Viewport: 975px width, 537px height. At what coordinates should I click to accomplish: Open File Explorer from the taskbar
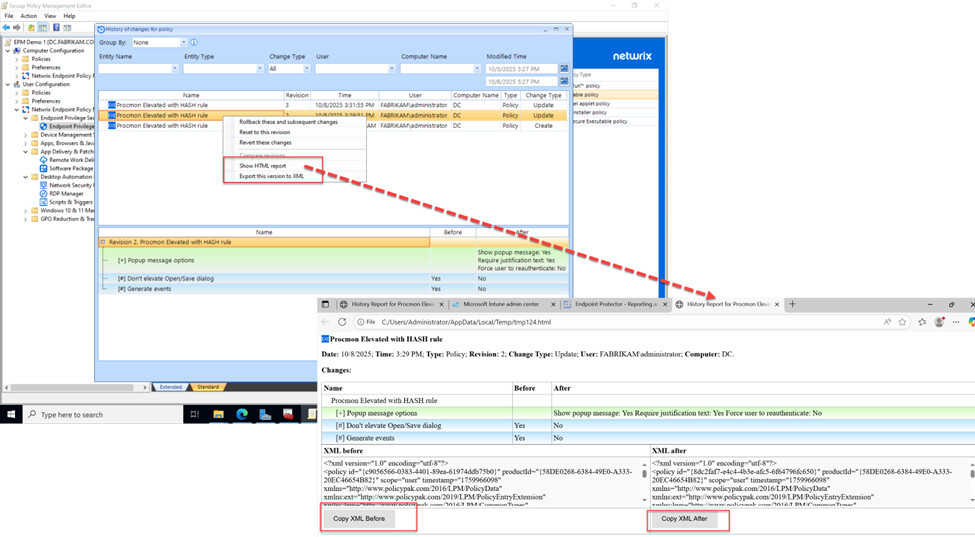tap(218, 414)
